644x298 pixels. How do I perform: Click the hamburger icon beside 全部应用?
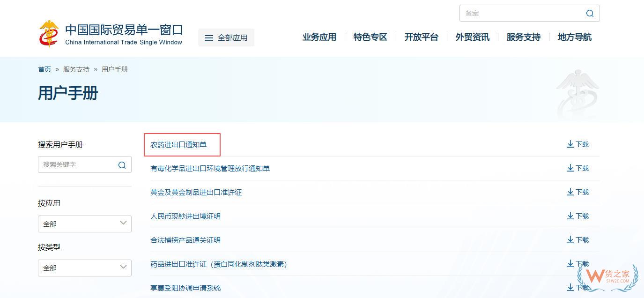click(209, 38)
